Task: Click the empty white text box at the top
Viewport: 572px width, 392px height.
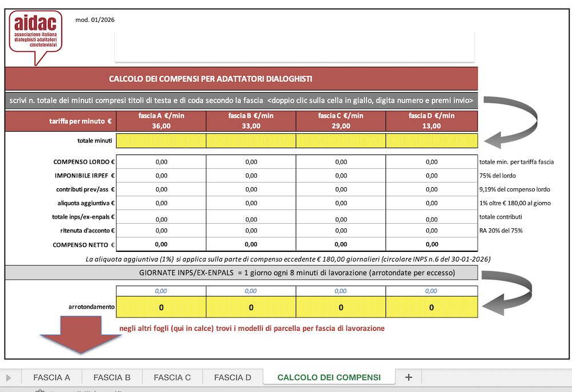Action: [x=294, y=46]
